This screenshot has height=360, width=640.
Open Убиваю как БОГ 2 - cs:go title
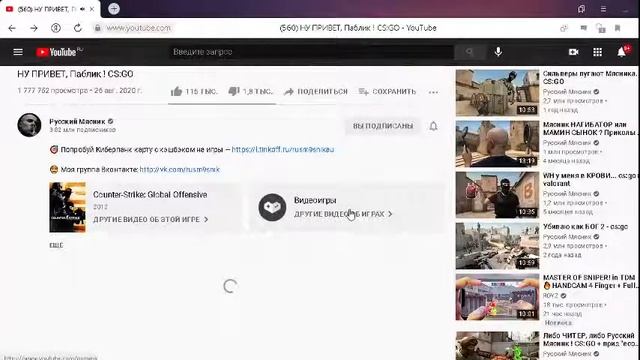[x=585, y=227]
